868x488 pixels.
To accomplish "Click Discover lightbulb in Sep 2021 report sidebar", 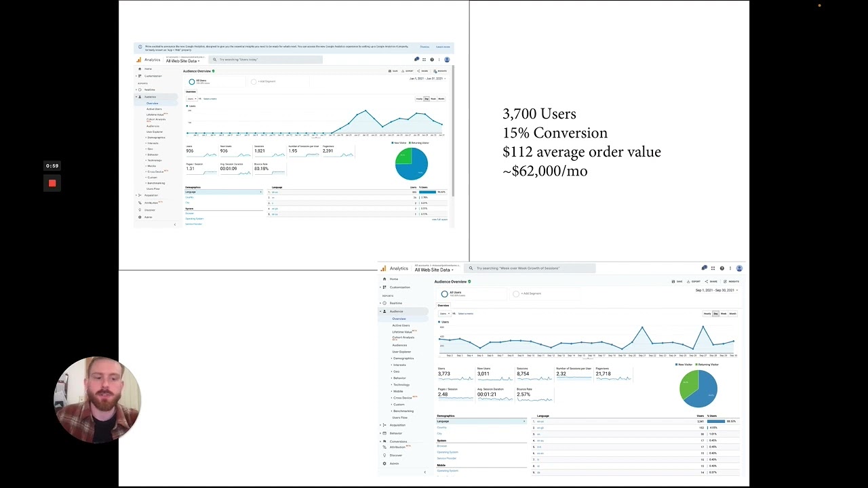I will [x=384, y=455].
